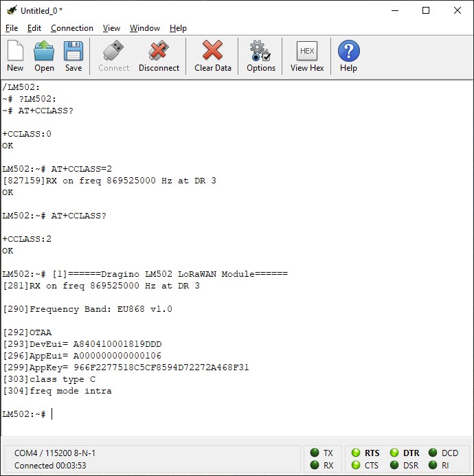This screenshot has width=474, height=476.
Task: Click the +CCLASS:2 response line
Action: [x=27, y=239]
